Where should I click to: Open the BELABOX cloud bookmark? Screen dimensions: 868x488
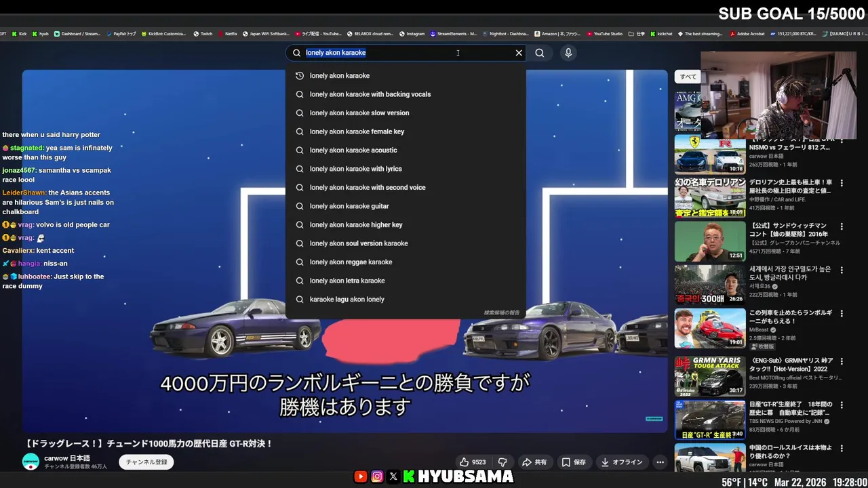tap(370, 34)
